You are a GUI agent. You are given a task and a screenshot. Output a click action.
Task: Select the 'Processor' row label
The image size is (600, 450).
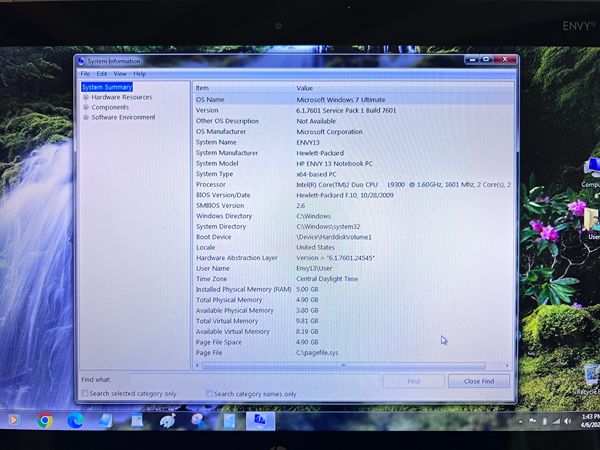tap(211, 184)
